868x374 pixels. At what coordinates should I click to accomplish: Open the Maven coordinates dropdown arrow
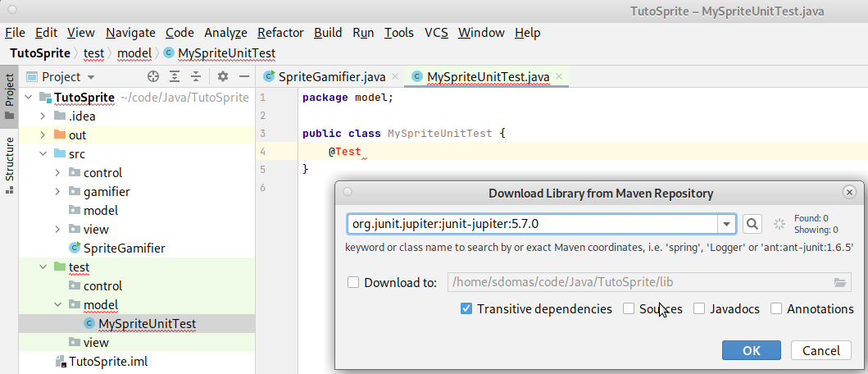coord(726,223)
